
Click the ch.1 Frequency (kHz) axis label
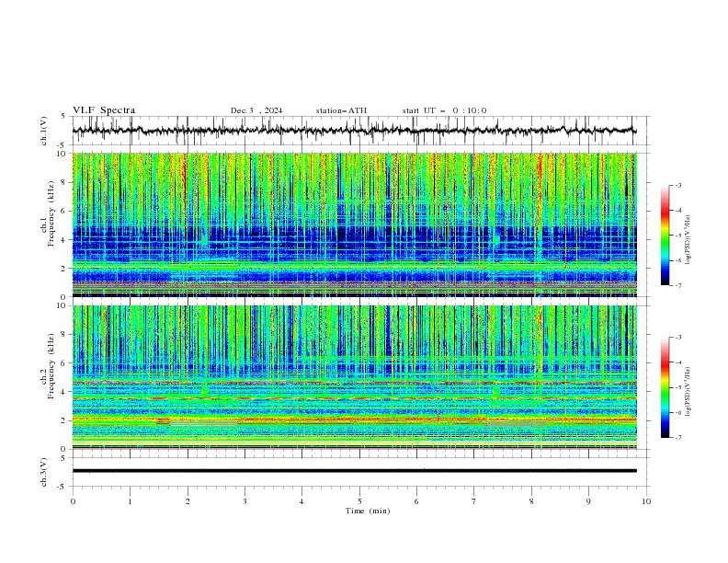click(x=48, y=214)
